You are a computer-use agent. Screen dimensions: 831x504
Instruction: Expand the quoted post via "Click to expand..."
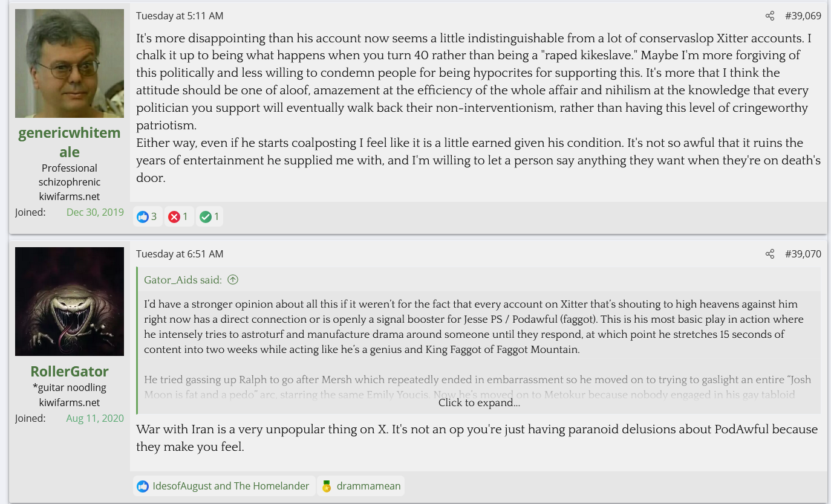[x=479, y=402]
